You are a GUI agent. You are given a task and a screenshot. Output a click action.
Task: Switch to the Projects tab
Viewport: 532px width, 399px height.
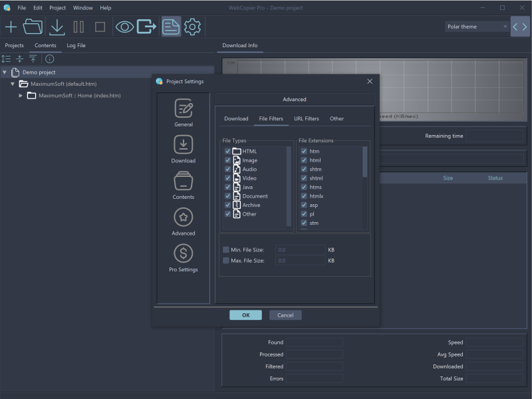click(x=14, y=45)
